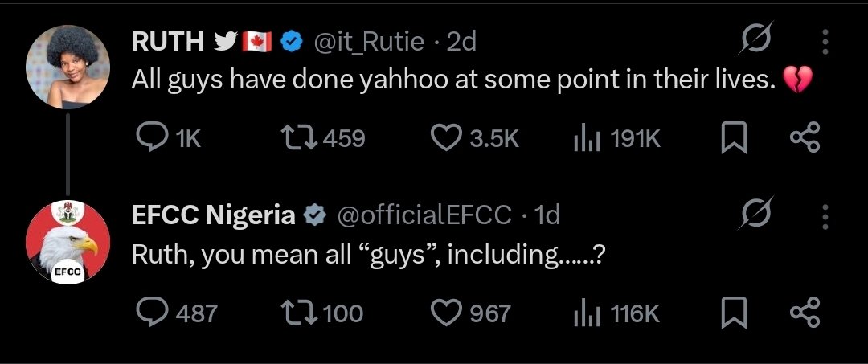Retweet Ruth's yahoo tweet

pyautogui.click(x=323, y=139)
